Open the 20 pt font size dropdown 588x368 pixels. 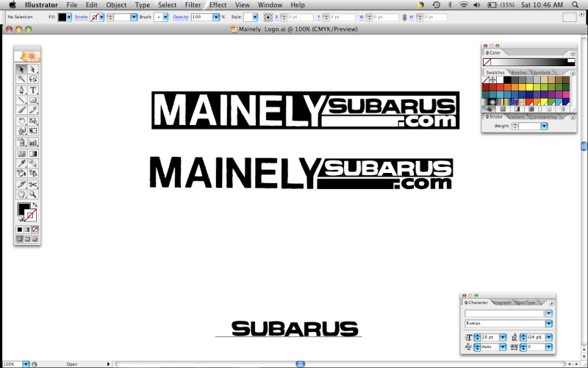(x=503, y=337)
